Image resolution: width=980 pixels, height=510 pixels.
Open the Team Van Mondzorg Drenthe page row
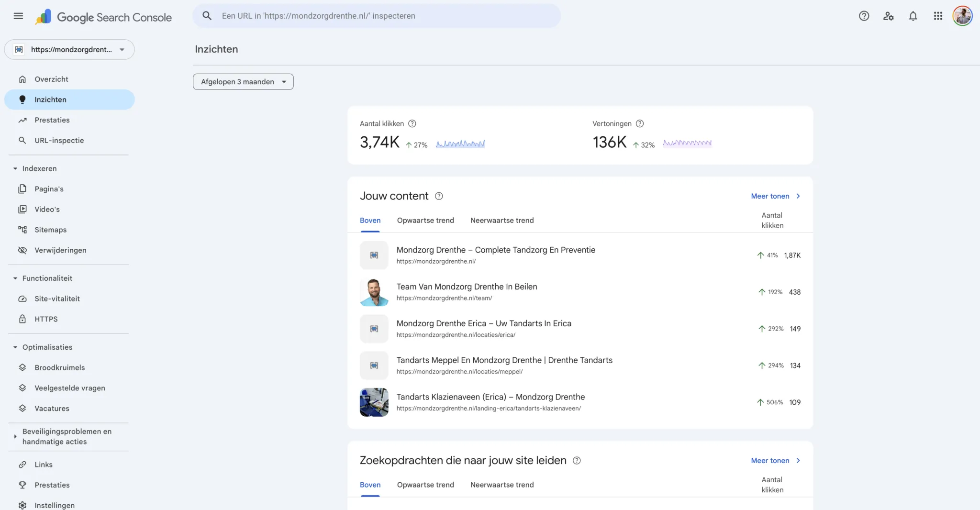[x=580, y=292]
